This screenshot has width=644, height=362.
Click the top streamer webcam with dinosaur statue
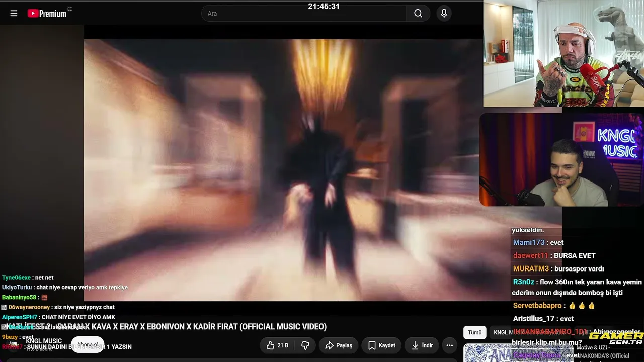[563, 53]
